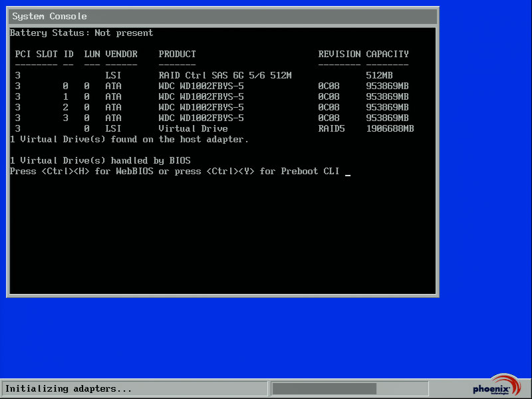Click the 512MB capacity value

(379, 75)
